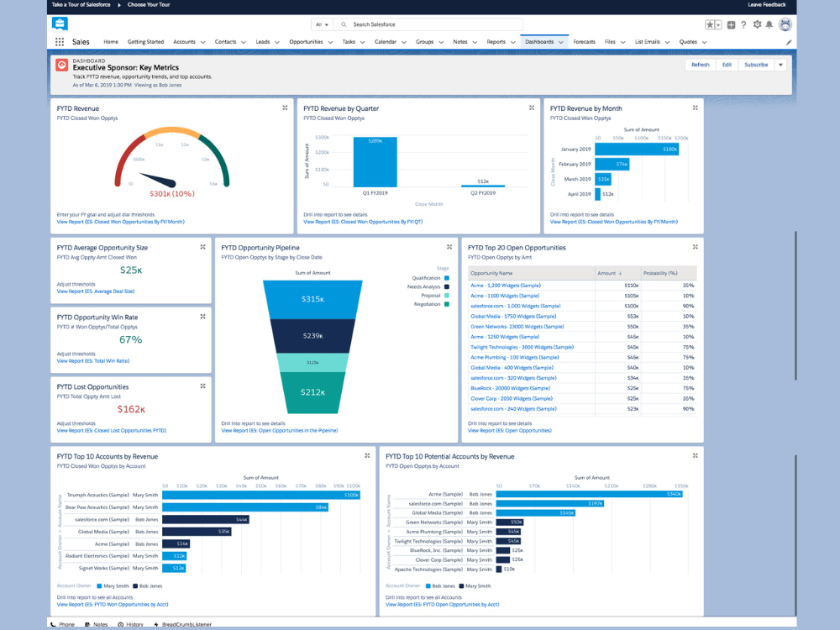Open Notes utility in footer bar

97,625
